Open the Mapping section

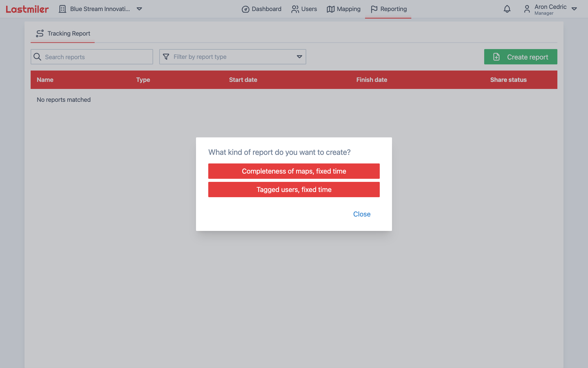[344, 9]
